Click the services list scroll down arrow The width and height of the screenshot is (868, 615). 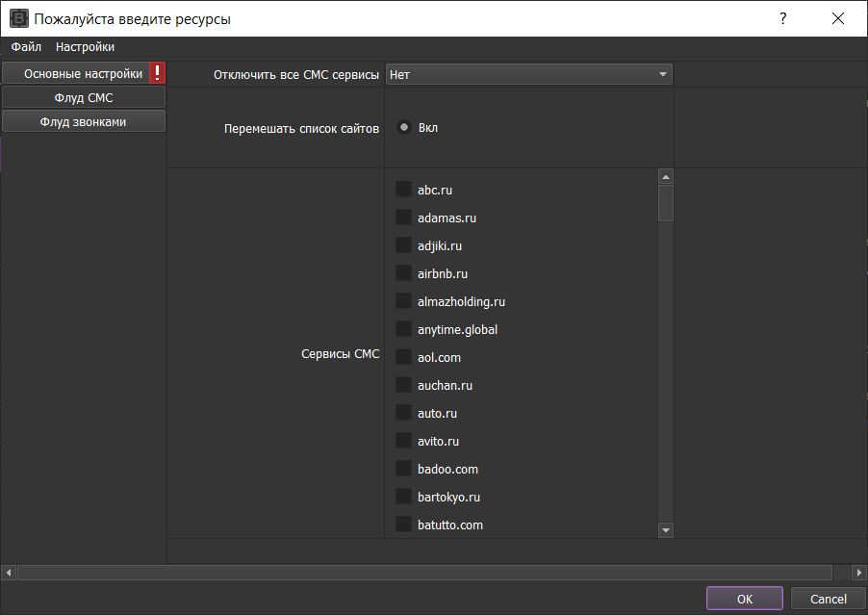tap(665, 529)
